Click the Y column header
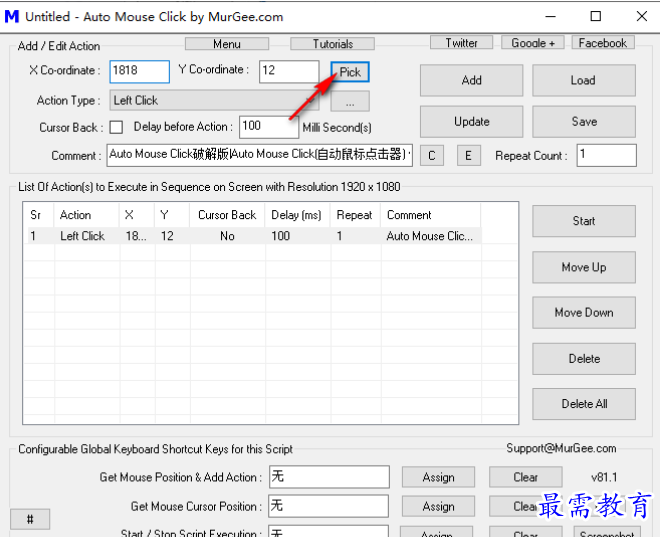 (172, 215)
